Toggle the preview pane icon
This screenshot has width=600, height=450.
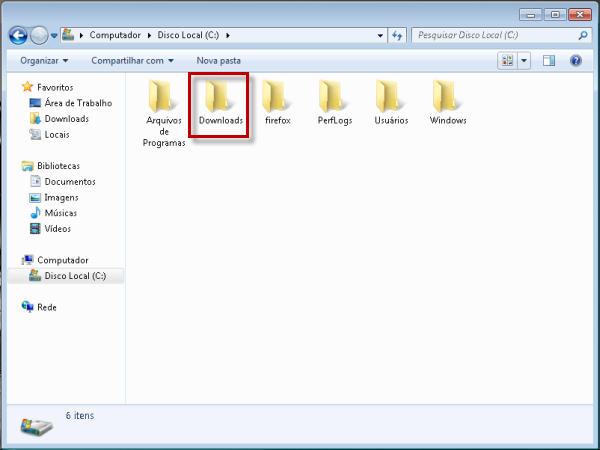pos(549,61)
